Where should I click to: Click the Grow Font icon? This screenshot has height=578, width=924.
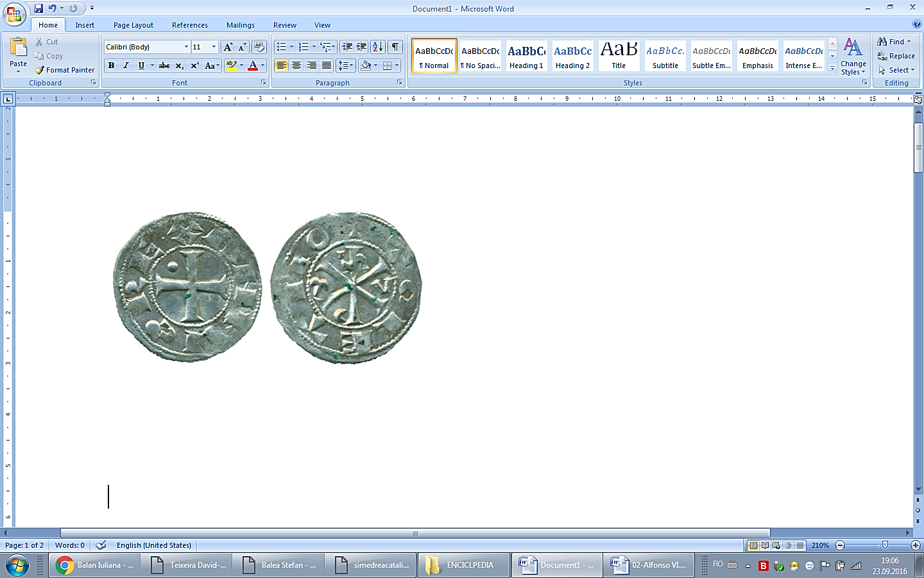(x=228, y=47)
